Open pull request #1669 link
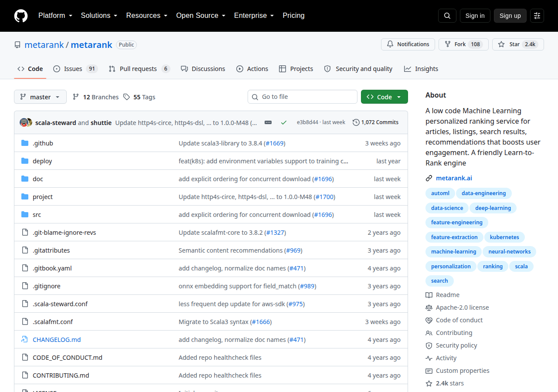Viewport: 558px width, 392px height. click(x=275, y=143)
